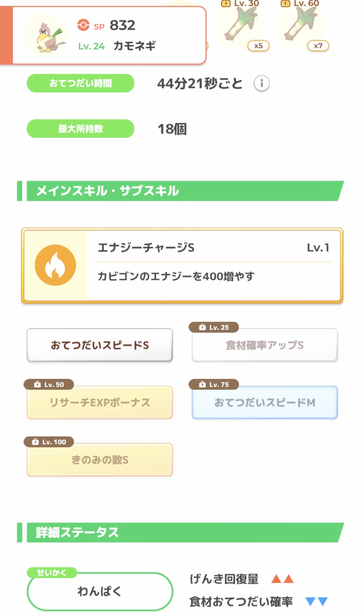This screenshot has height=616, width=364.
Task: Tap the lock icon on Lv. 50 badge
Action: (x=37, y=384)
